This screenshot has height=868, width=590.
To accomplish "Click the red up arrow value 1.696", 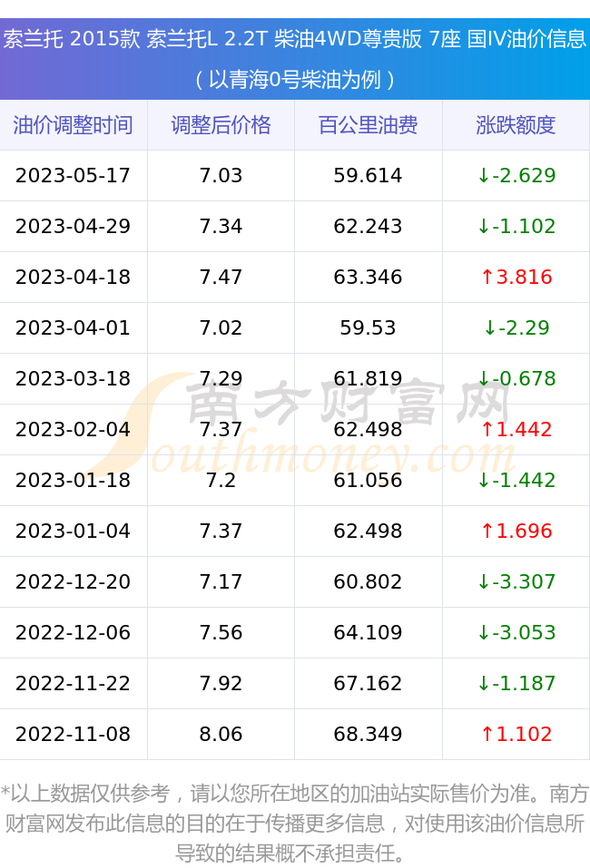I will (x=516, y=531).
